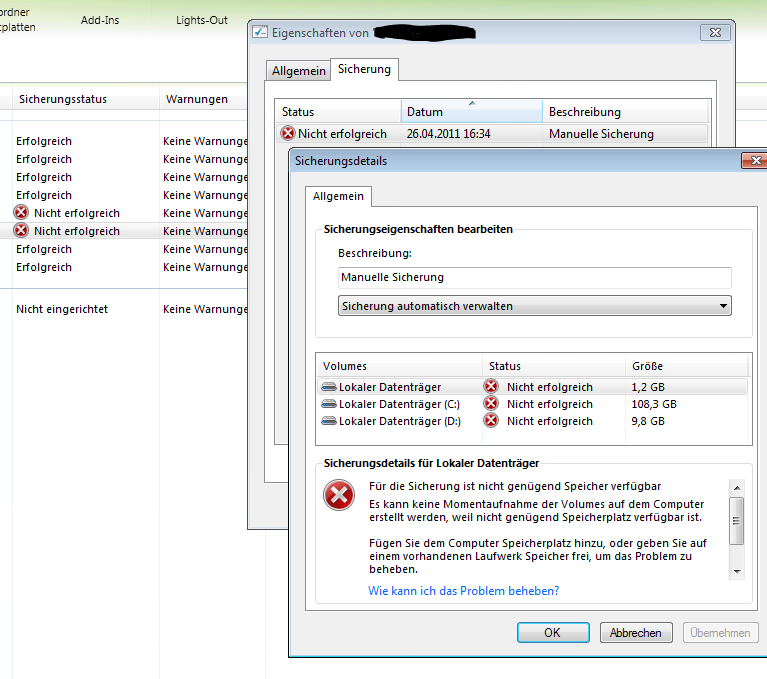Click the Warnungen column header
767x679 pixels.
(x=204, y=99)
